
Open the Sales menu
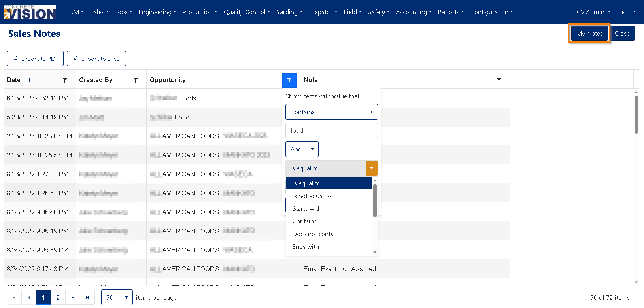coord(99,12)
